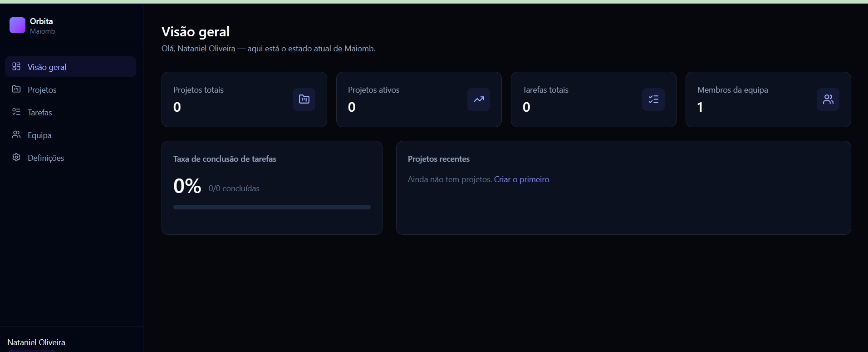This screenshot has height=352, width=868.
Task: Click 'Ainda não tem projetos.' message
Action: pyautogui.click(x=450, y=179)
